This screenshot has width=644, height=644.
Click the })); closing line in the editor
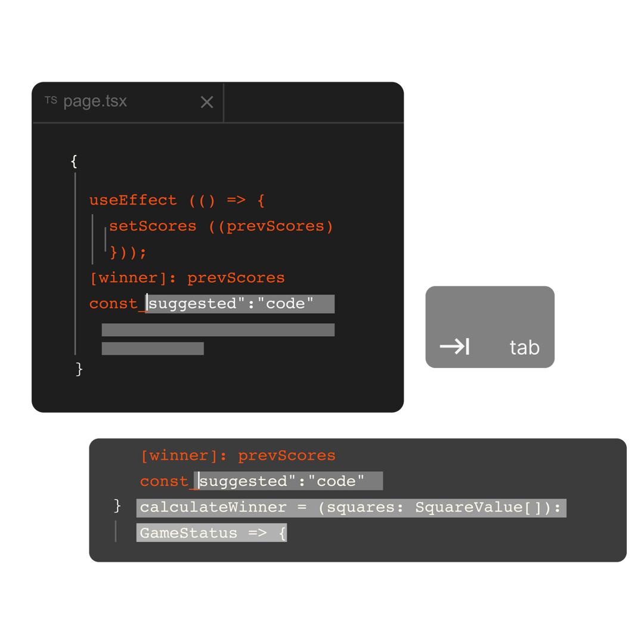[128, 252]
